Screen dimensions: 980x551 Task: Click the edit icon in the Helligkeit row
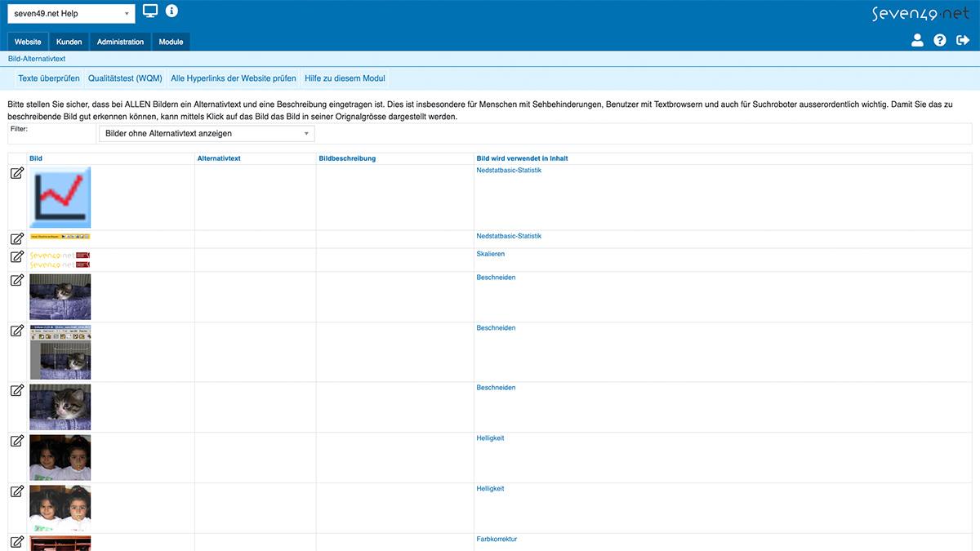16,441
